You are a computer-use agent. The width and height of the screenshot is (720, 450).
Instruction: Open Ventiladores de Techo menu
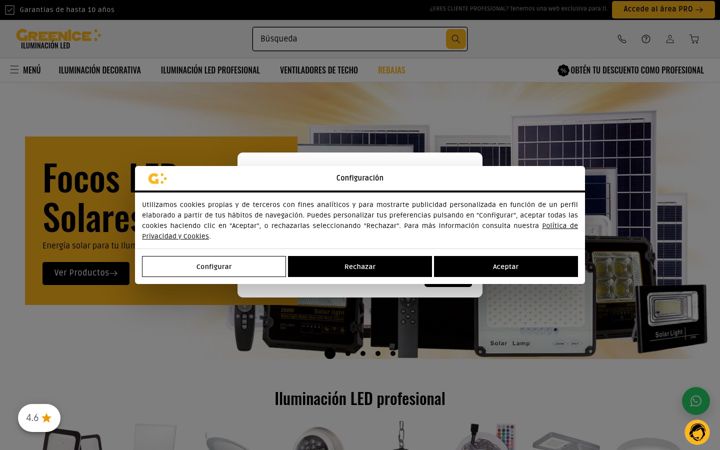pyautogui.click(x=319, y=70)
